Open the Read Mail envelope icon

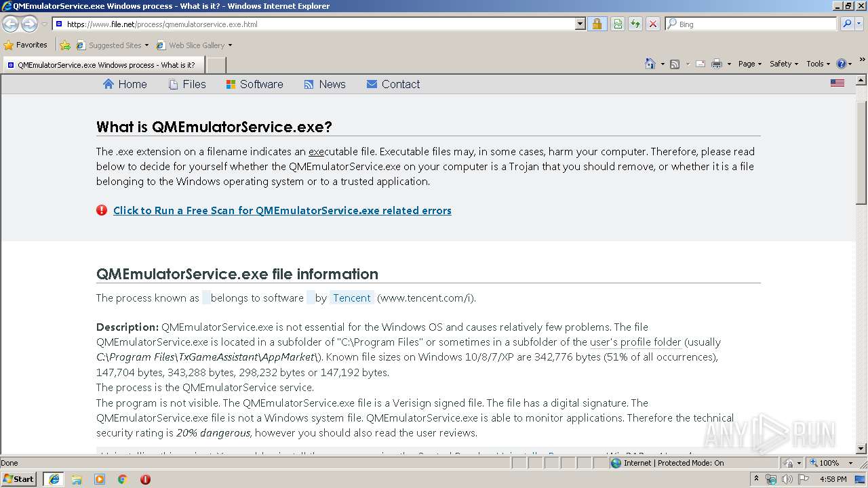click(x=701, y=64)
